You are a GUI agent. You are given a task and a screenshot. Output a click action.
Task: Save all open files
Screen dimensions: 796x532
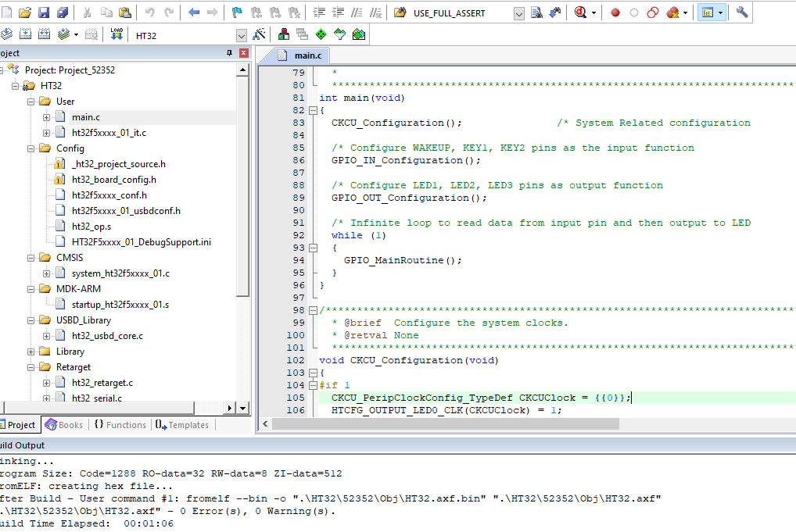pyautogui.click(x=63, y=12)
